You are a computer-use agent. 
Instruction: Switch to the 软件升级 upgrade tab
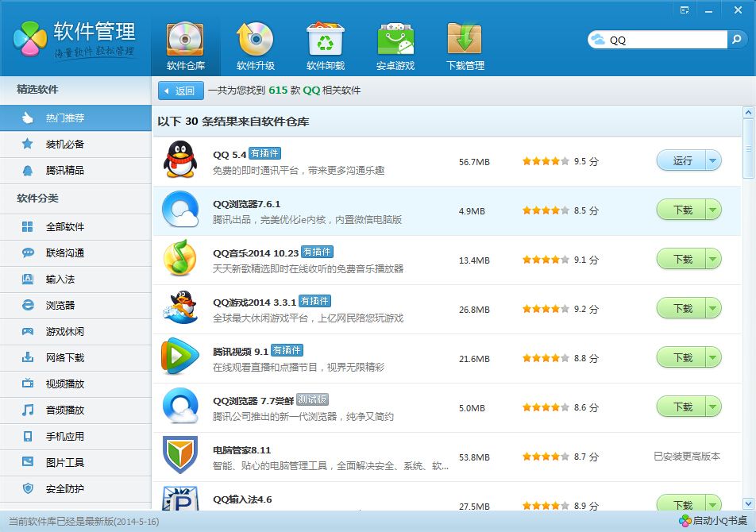[256, 46]
